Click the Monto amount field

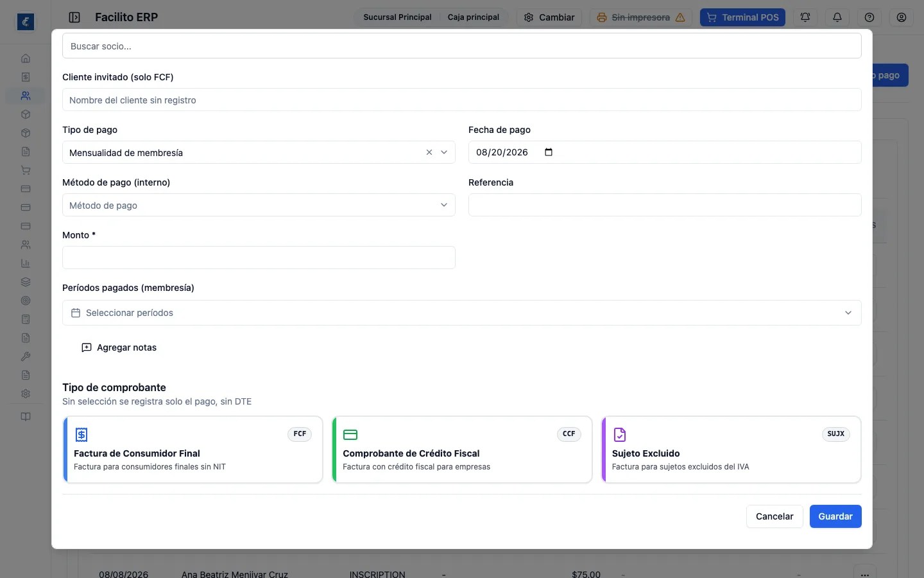click(x=259, y=258)
